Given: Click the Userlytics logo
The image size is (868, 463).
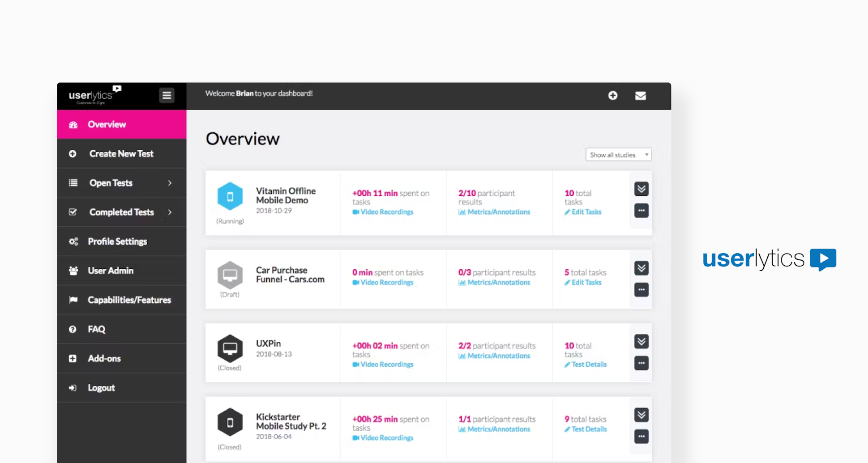Looking at the screenshot, I should tap(91, 94).
